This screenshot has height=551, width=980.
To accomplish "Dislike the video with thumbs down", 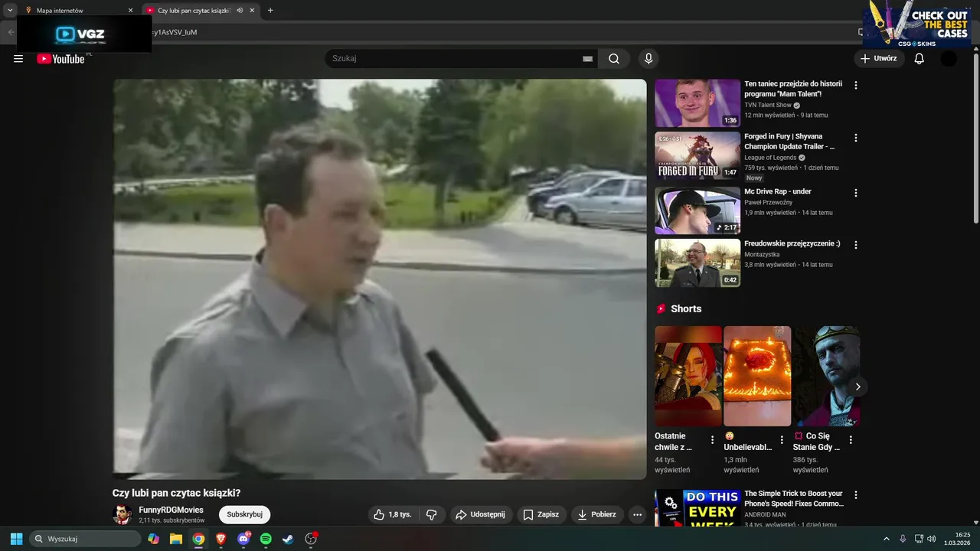I will pyautogui.click(x=432, y=515).
